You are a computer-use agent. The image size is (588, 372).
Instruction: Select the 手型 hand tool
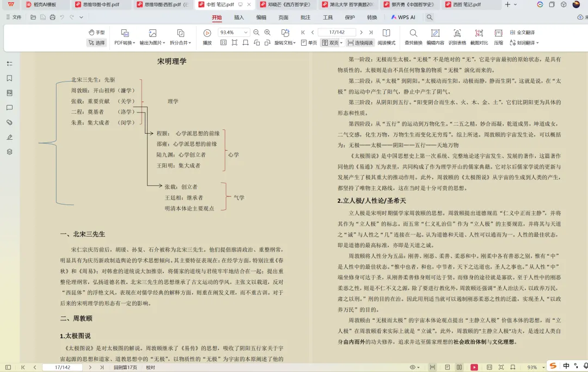(97, 33)
